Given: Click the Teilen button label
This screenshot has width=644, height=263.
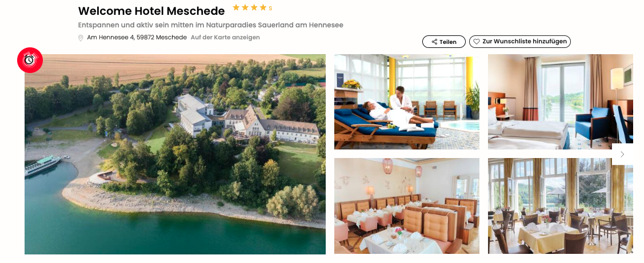Looking at the screenshot, I should [x=448, y=42].
